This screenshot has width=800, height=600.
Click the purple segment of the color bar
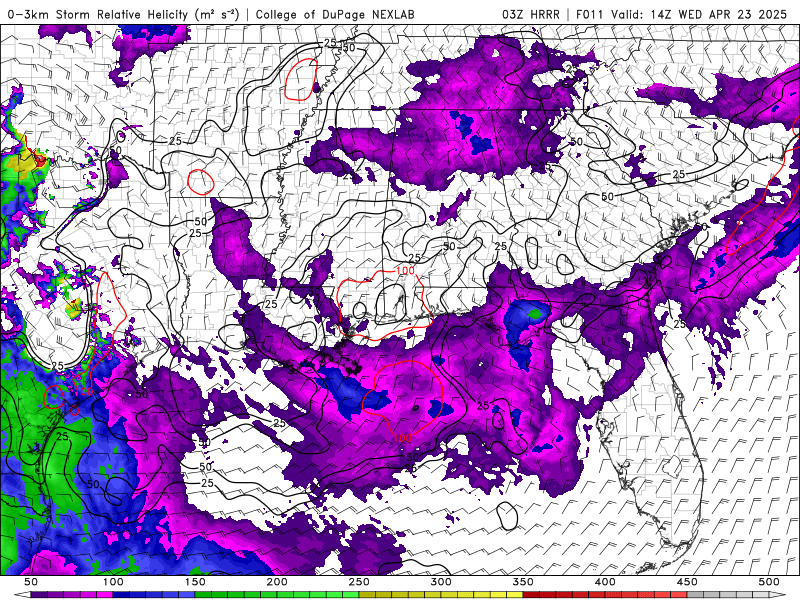click(x=71, y=595)
